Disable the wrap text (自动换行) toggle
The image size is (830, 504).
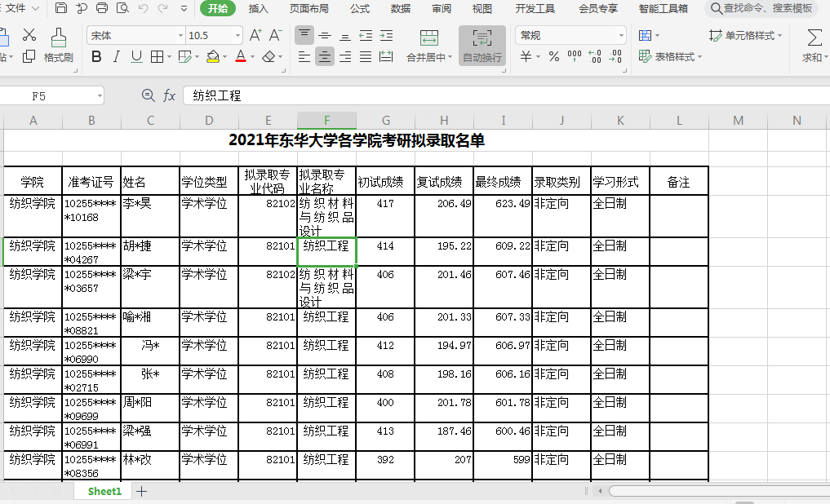pyautogui.click(x=483, y=45)
